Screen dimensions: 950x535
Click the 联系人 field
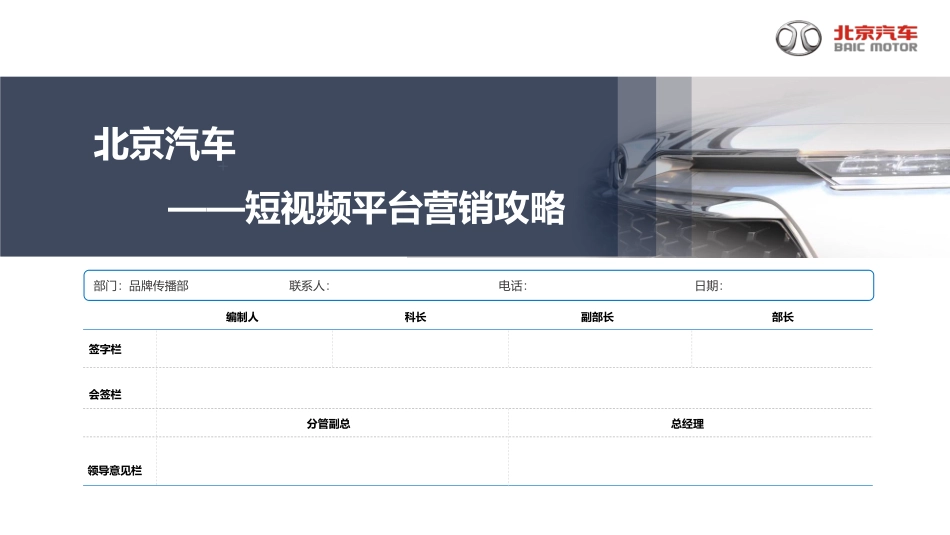pos(309,286)
